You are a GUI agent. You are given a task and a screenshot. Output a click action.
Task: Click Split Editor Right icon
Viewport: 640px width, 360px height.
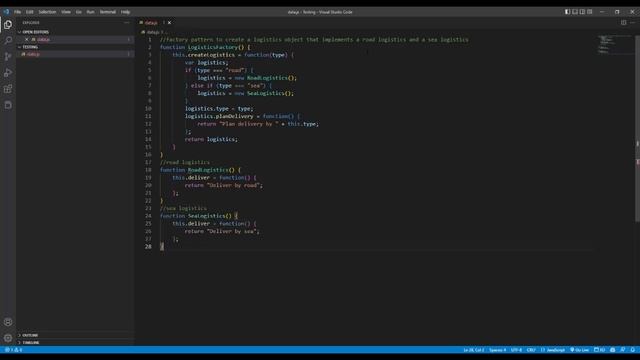tap(624, 22)
